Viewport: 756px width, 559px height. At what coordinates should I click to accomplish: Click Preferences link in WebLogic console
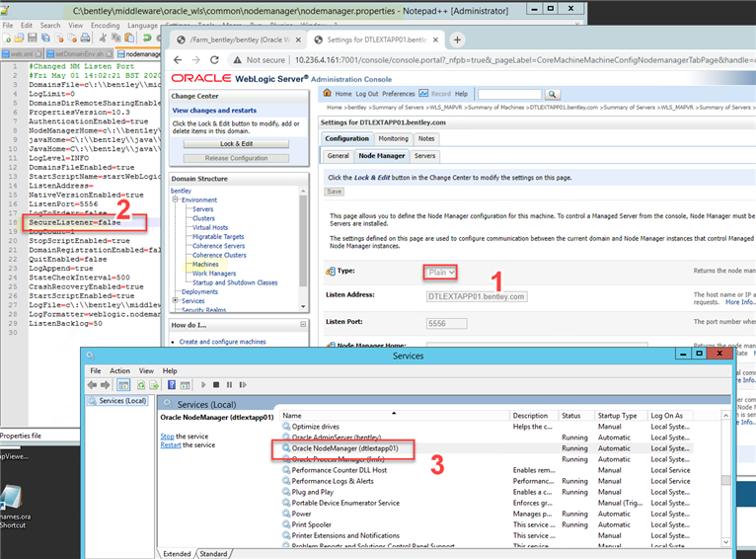point(399,94)
